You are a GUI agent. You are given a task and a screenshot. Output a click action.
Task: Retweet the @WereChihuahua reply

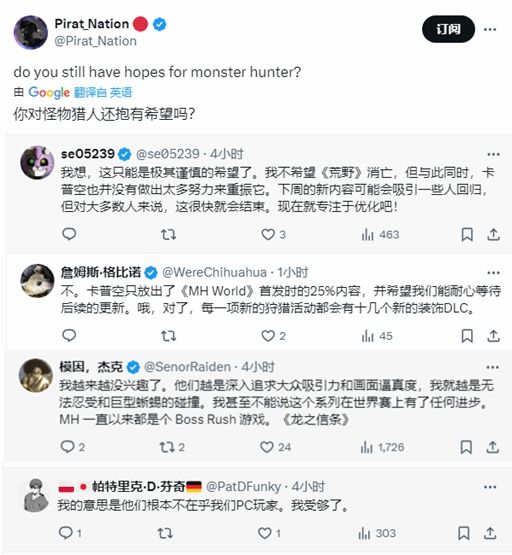click(x=168, y=336)
